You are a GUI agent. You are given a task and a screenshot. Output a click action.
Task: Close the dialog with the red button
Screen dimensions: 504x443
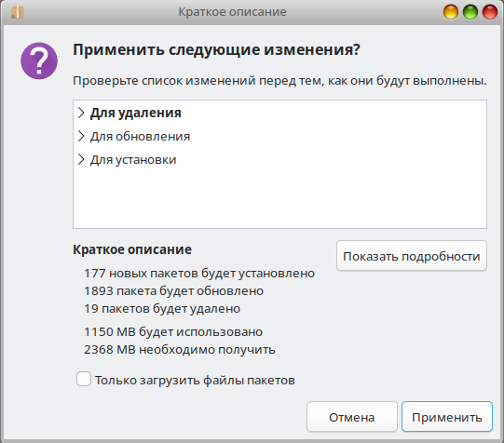coord(490,12)
